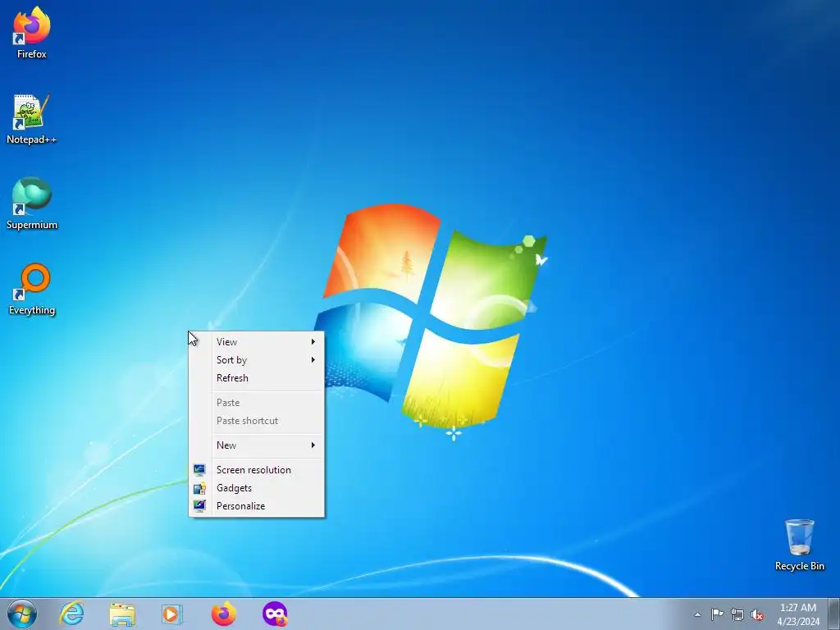Click the "Recycle Bin" label text

coord(799,566)
